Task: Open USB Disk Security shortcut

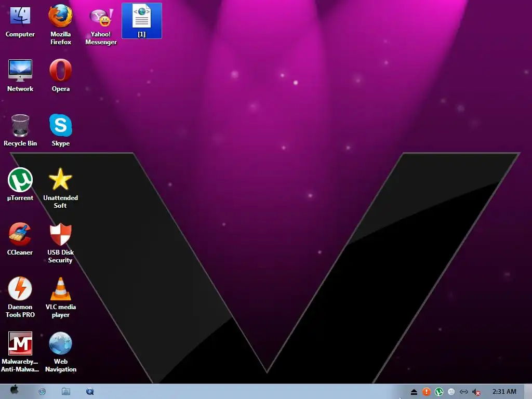Action: 60,243
